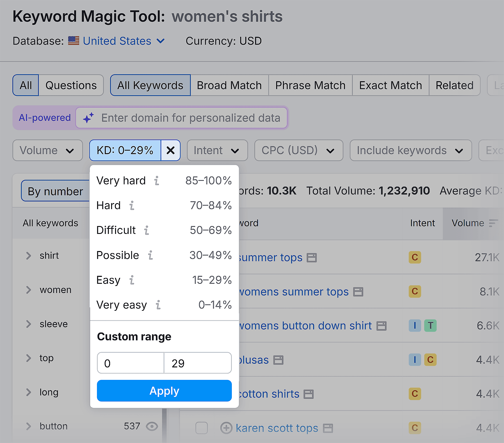Open the CPC (USD) filter dropdown
Image resolution: width=504 pixels, height=443 pixels.
(x=298, y=150)
